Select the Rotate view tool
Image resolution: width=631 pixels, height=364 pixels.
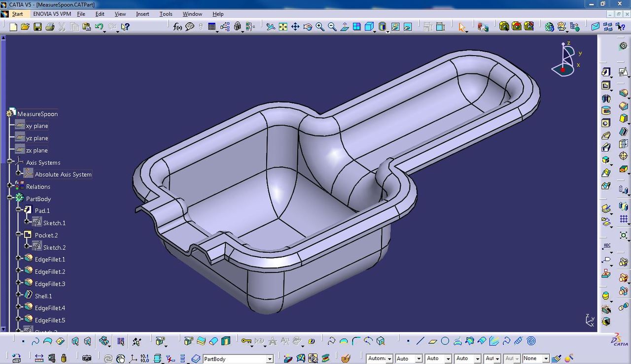pos(308,27)
